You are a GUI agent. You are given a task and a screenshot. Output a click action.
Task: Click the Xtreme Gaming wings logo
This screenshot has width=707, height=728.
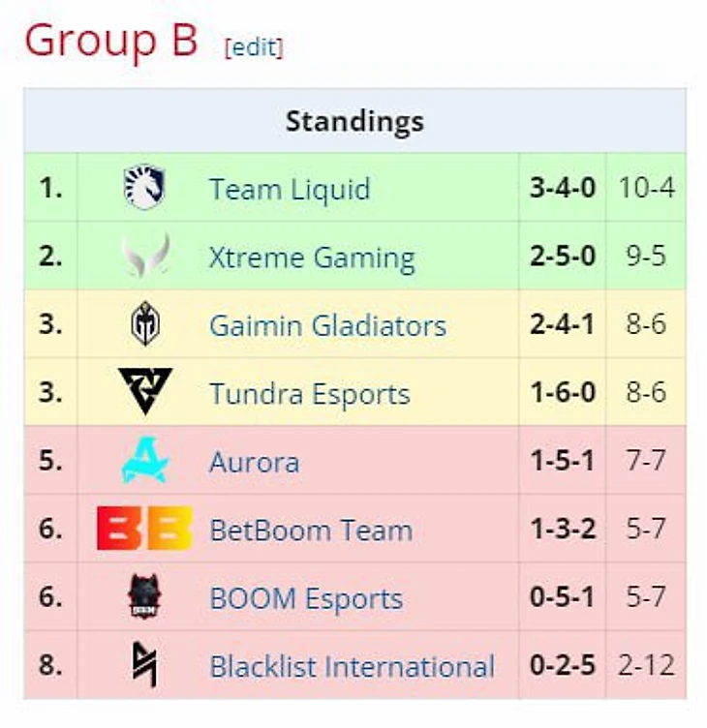[145, 256]
